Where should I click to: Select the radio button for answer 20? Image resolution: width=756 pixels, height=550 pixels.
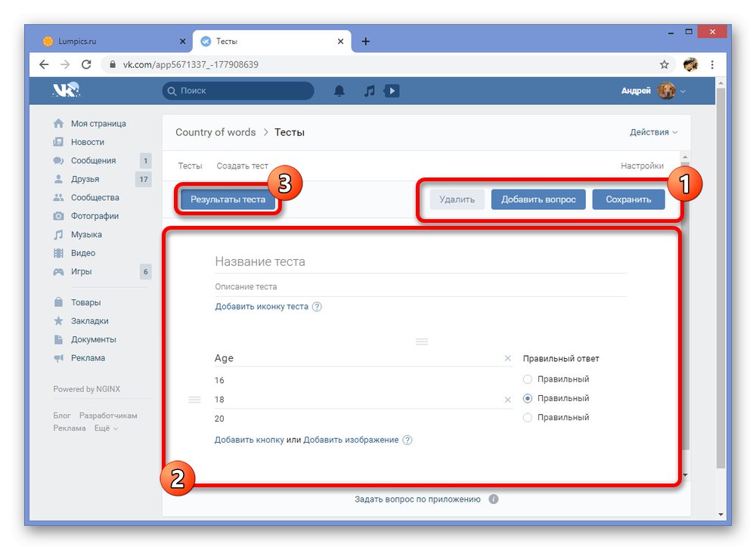(x=528, y=418)
